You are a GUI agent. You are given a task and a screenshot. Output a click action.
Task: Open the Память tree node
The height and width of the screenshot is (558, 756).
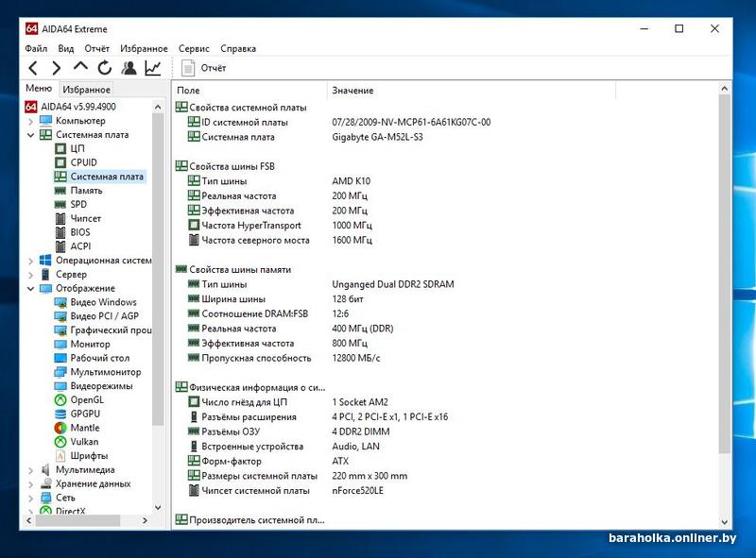(x=86, y=191)
